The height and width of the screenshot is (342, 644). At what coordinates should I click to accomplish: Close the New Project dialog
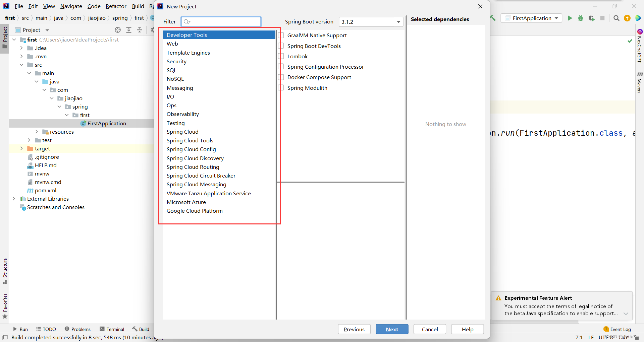click(480, 6)
